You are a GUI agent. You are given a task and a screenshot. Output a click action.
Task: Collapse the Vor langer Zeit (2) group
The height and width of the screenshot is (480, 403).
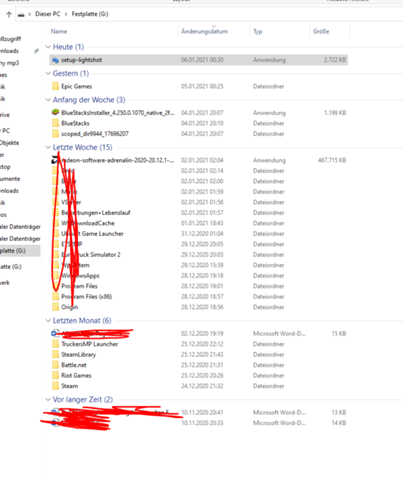[48, 399]
